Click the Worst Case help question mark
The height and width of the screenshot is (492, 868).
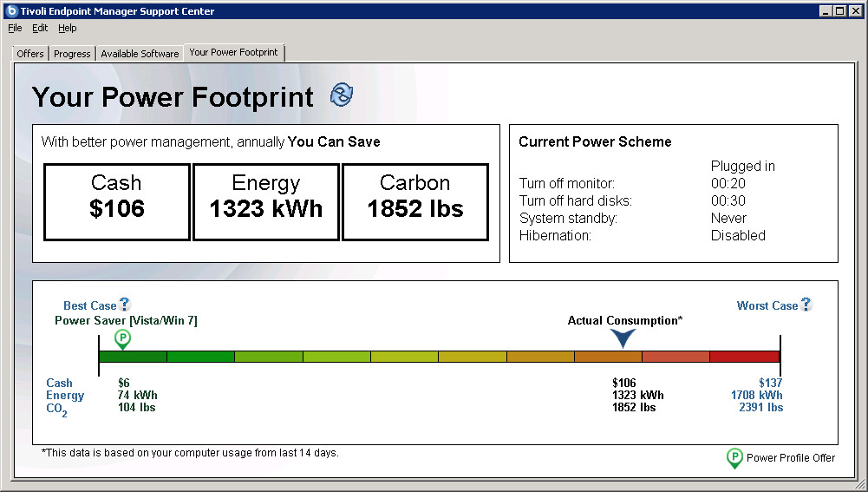[x=806, y=305]
